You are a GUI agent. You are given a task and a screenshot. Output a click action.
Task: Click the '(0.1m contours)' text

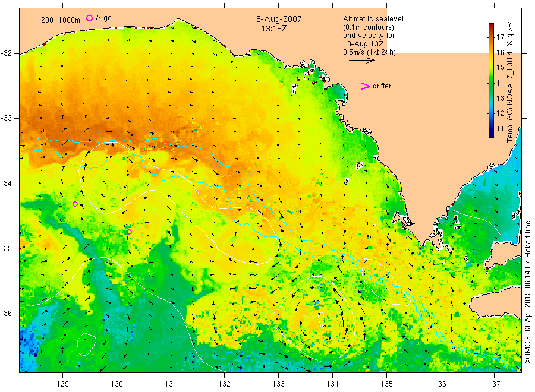pos(368,27)
